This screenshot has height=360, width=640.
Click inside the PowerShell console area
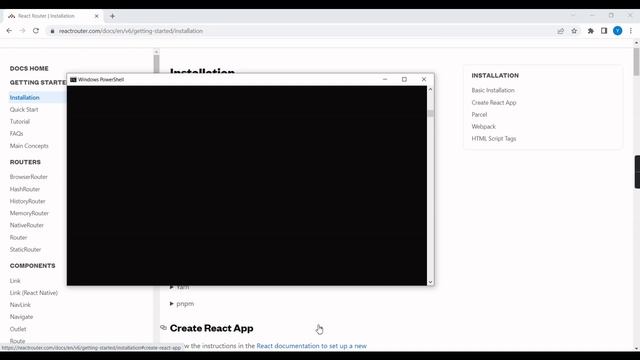(247, 185)
